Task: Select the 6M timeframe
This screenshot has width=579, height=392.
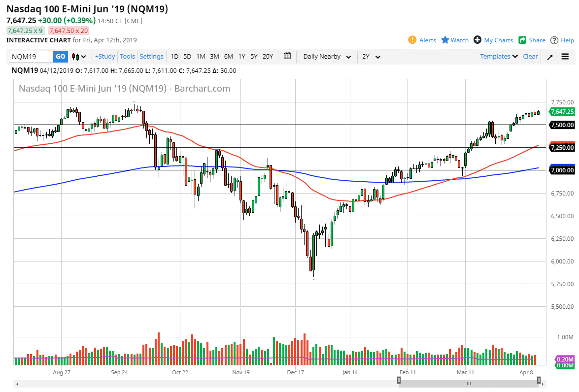Action: (x=228, y=57)
